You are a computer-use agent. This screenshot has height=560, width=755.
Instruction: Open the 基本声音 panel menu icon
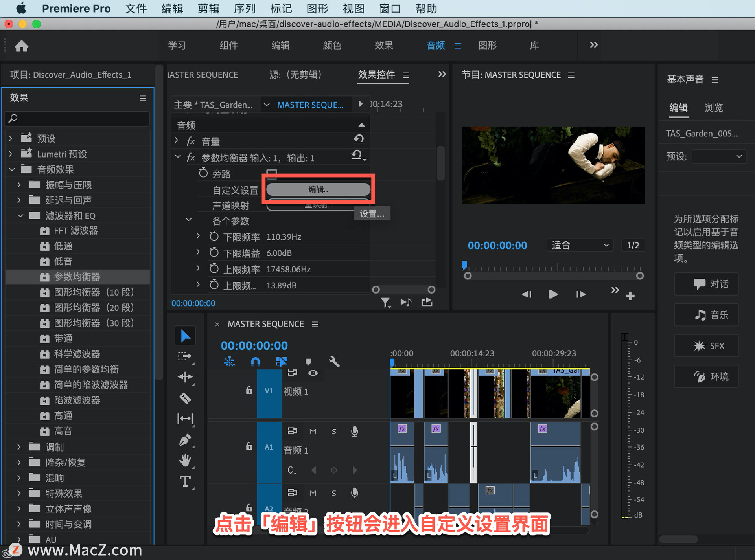click(715, 80)
